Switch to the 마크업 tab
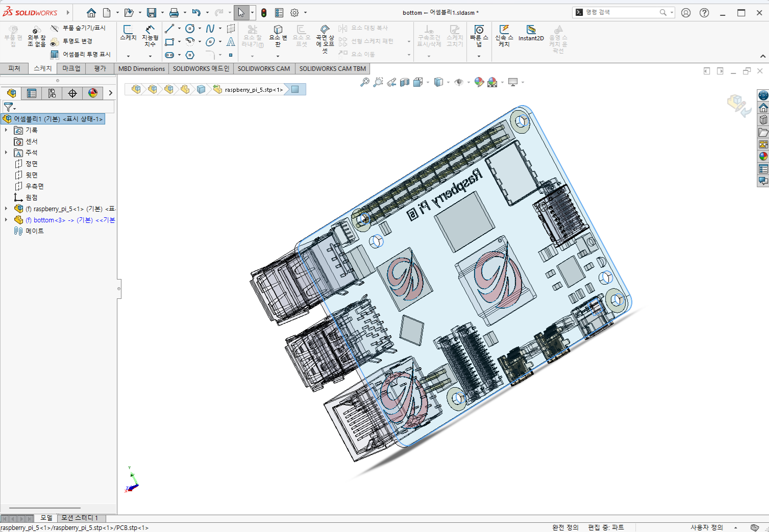Screen dimensions: 769x532 click(71, 68)
